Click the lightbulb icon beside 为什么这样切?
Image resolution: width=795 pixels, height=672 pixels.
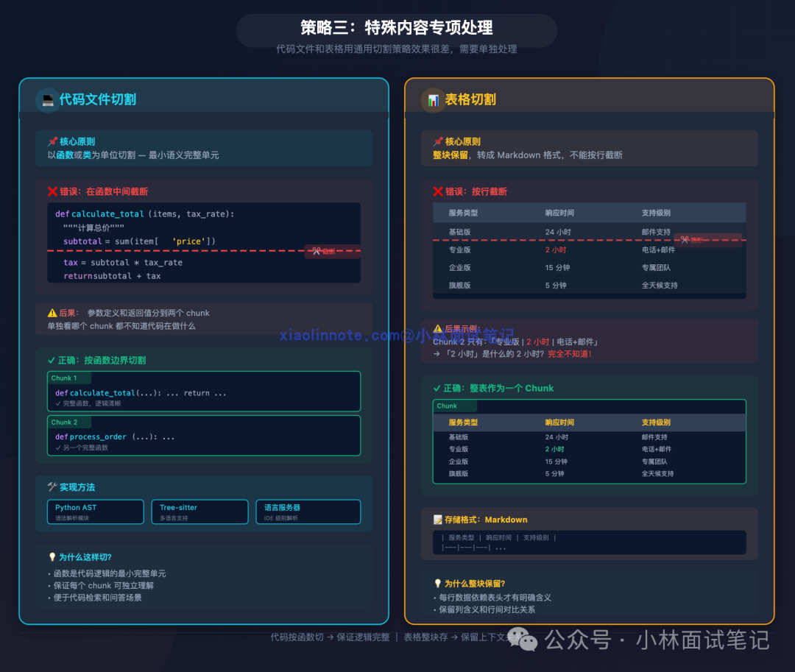point(51,557)
